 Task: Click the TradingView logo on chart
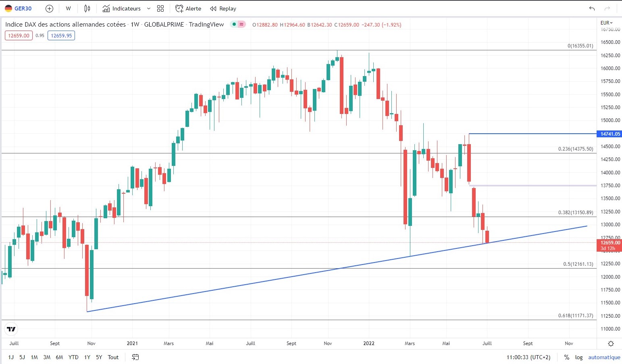(x=12, y=329)
